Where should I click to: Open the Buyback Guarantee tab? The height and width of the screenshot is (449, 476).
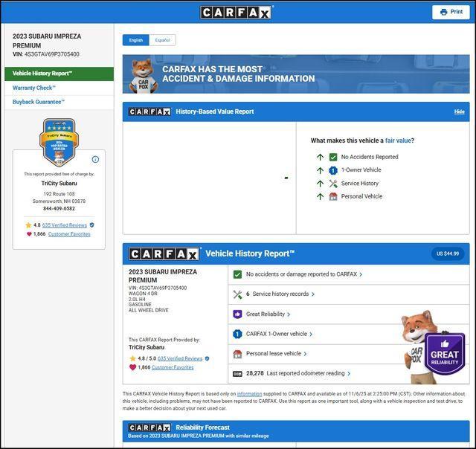(x=39, y=102)
